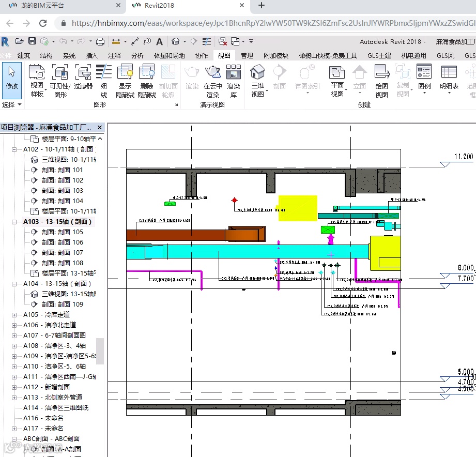
Task: Collapse the A102 - 10-1/11轴 tree node
Action: coord(14,149)
